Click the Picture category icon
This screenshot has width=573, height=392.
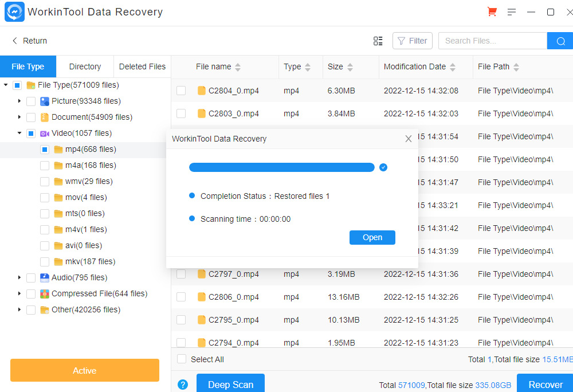point(45,101)
